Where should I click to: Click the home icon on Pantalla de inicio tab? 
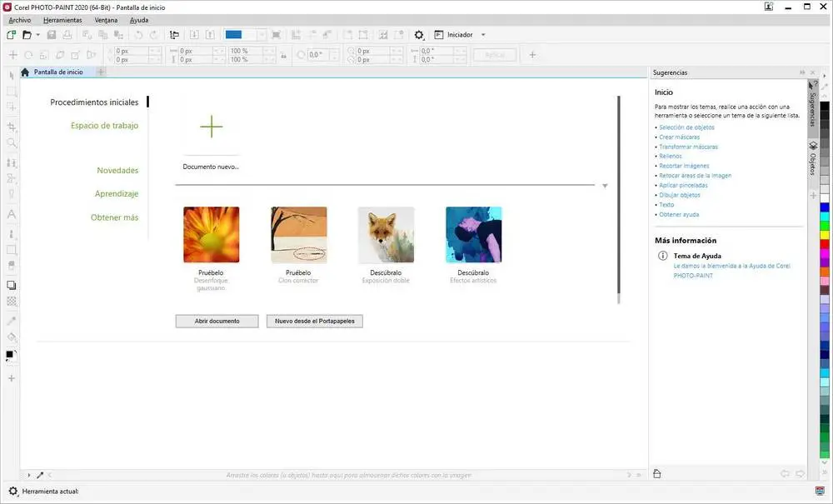[x=25, y=72]
